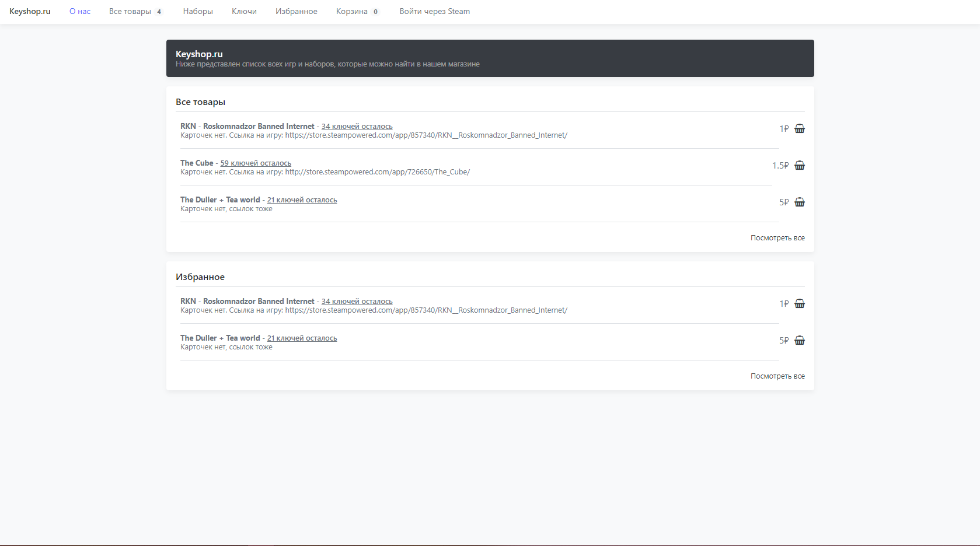Click Посмотреть все under Все товары
The width and height of the screenshot is (980, 546).
click(777, 238)
